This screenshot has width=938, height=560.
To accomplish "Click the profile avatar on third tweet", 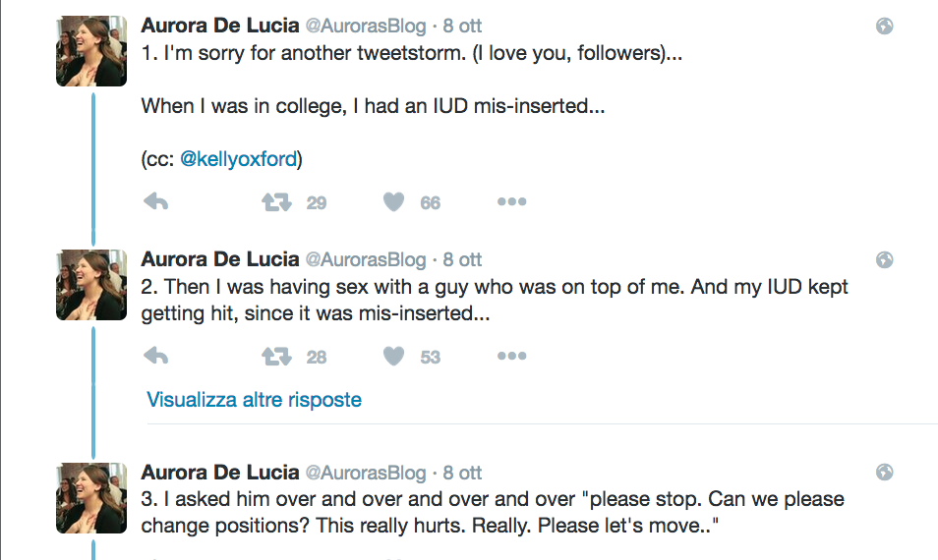I will pos(91,497).
